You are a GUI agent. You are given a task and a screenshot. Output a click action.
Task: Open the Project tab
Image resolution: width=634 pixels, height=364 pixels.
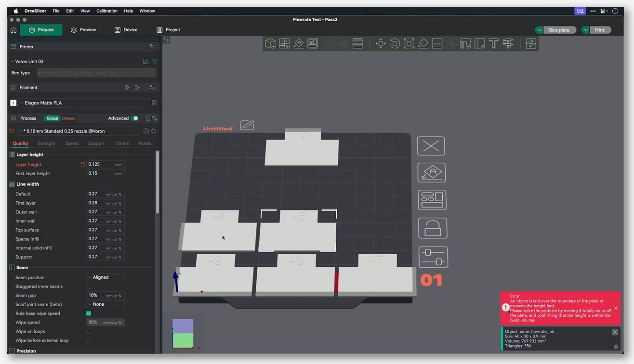pyautogui.click(x=168, y=30)
